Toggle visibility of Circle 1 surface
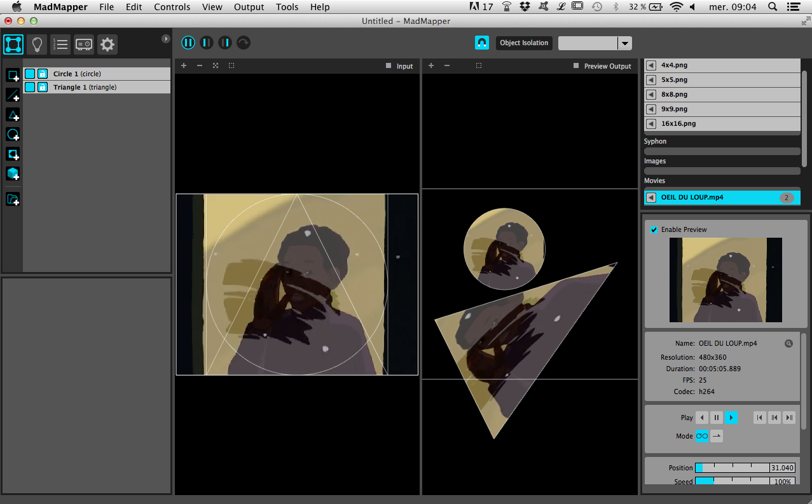 [30, 74]
